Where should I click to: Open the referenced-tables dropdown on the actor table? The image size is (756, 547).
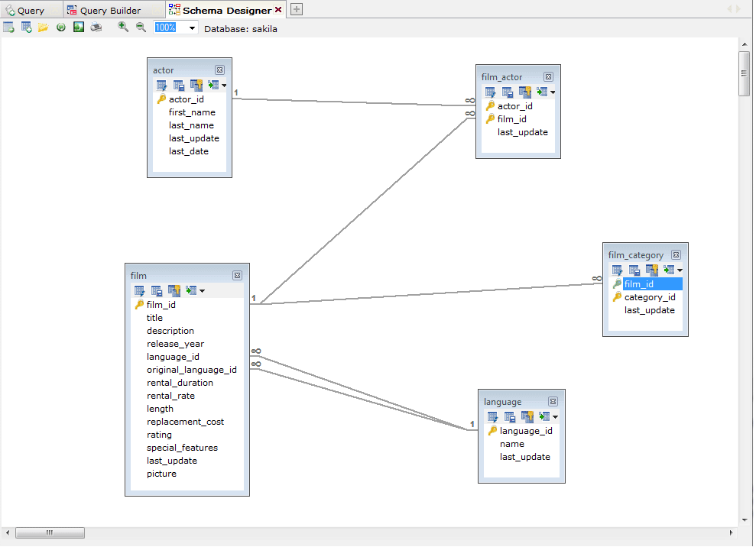[224, 85]
